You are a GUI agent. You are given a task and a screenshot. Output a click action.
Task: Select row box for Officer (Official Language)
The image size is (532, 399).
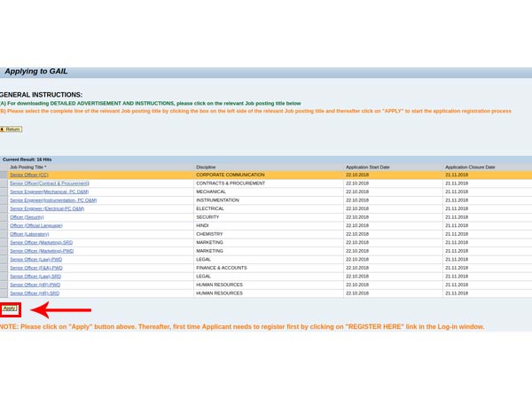point(4,225)
